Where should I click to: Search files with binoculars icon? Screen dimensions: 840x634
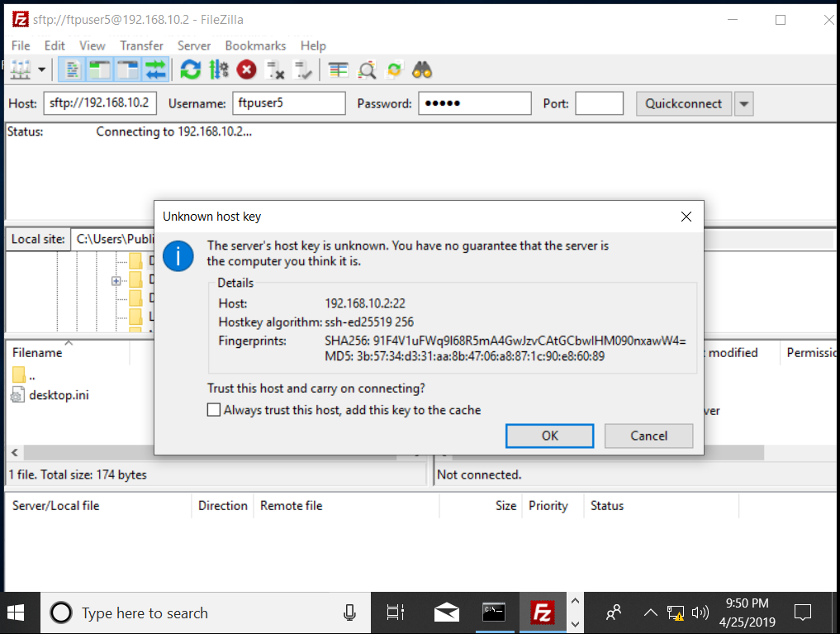click(422, 69)
